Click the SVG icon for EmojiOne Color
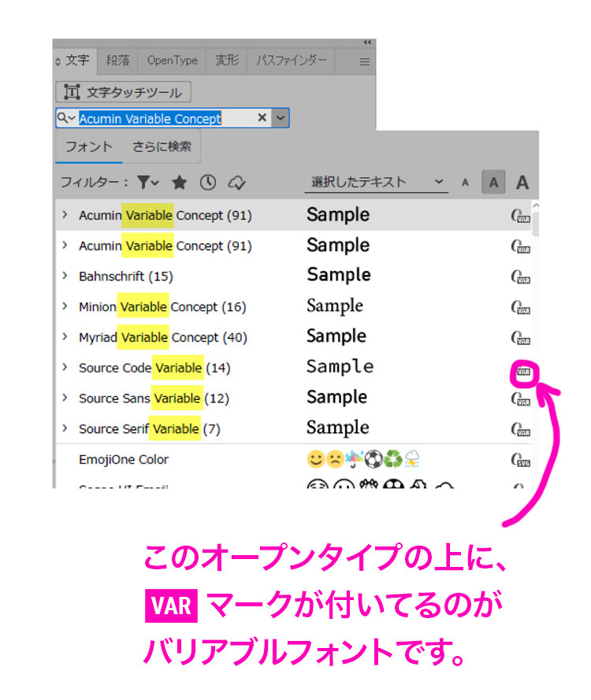 tap(521, 460)
